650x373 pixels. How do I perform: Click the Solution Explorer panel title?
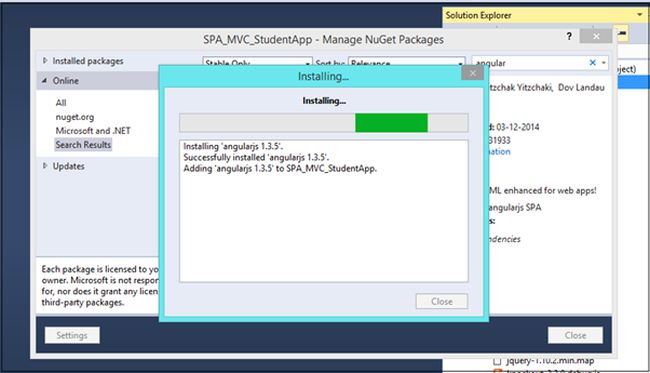coord(478,15)
